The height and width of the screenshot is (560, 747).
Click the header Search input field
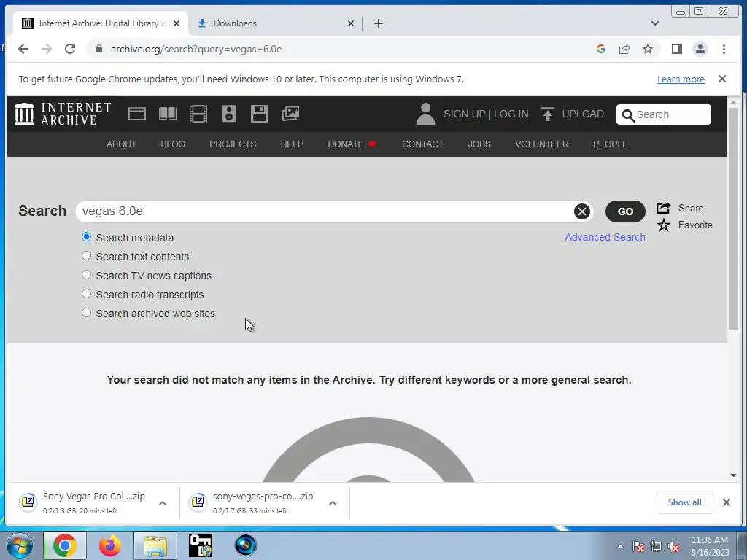coord(664,114)
